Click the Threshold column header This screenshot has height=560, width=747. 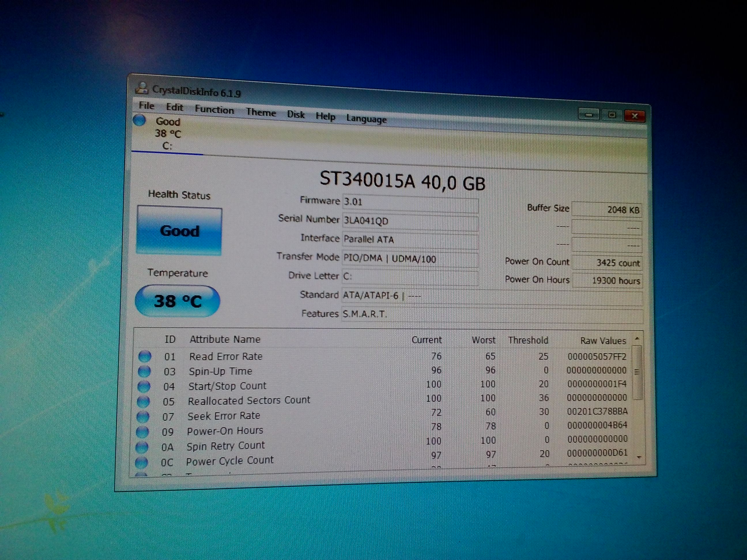tap(528, 340)
